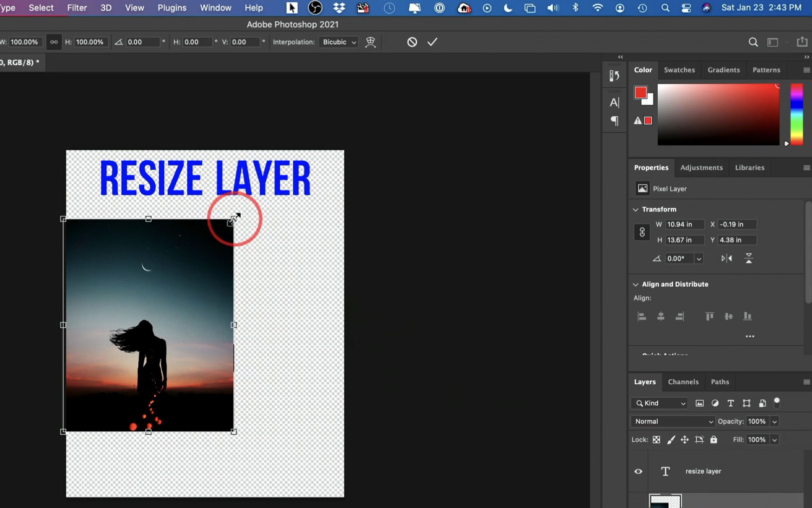This screenshot has height=508, width=812.
Task: Open the Normal blend mode dropdown
Action: [x=673, y=421]
